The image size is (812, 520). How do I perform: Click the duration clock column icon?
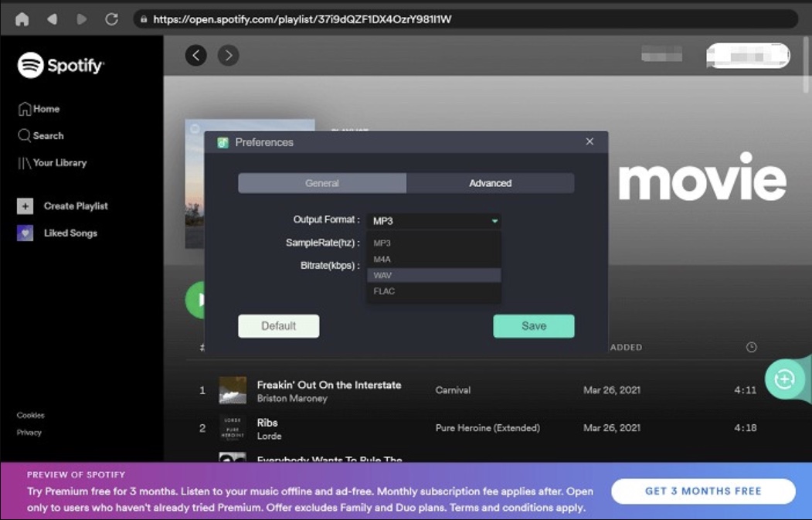[x=752, y=347]
